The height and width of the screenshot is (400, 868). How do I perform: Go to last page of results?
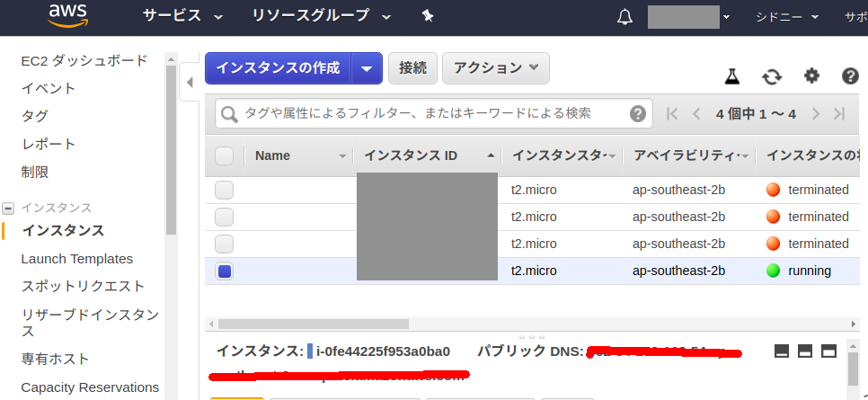[839, 114]
